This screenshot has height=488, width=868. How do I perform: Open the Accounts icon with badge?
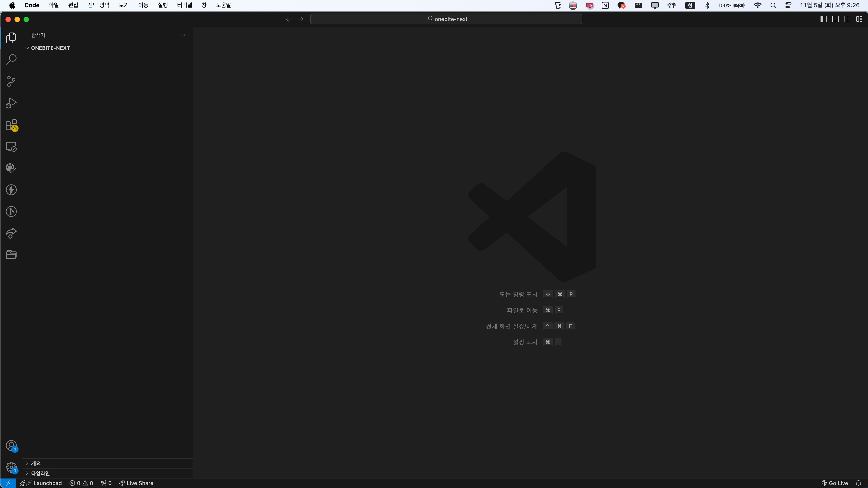11,446
